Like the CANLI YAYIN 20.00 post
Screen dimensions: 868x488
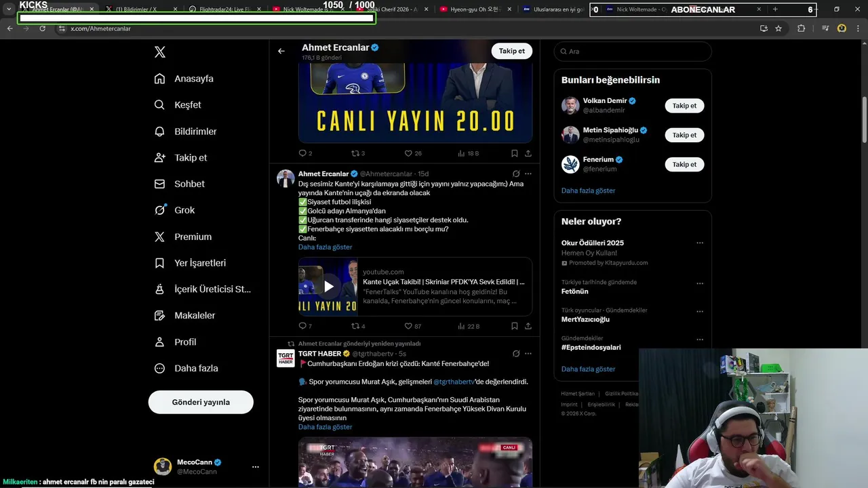[x=413, y=154]
